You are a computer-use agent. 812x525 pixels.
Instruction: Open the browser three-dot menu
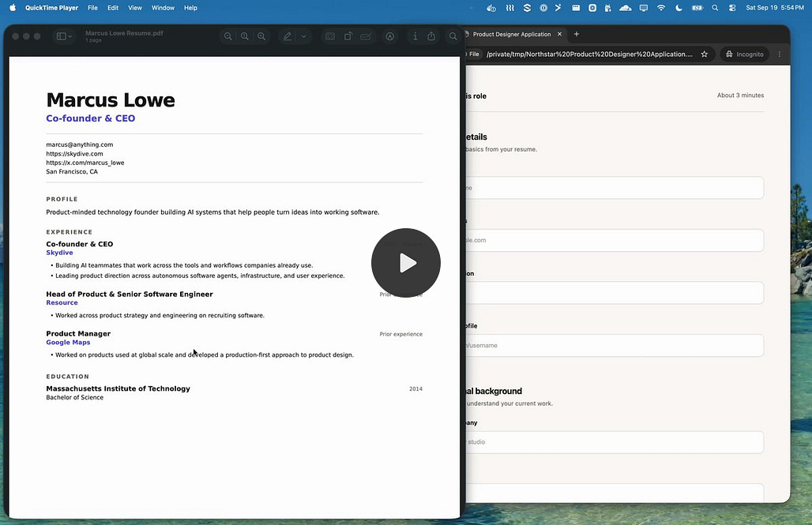[x=780, y=54]
